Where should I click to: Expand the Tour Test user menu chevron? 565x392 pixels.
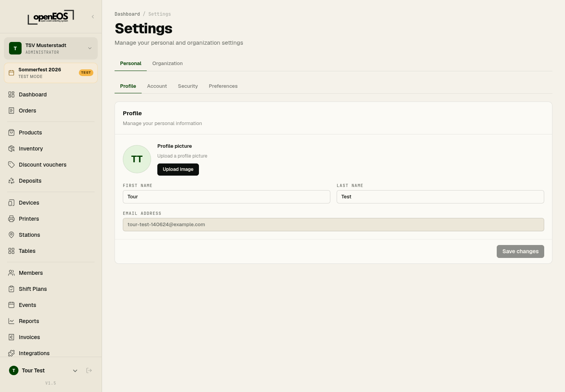(75, 370)
